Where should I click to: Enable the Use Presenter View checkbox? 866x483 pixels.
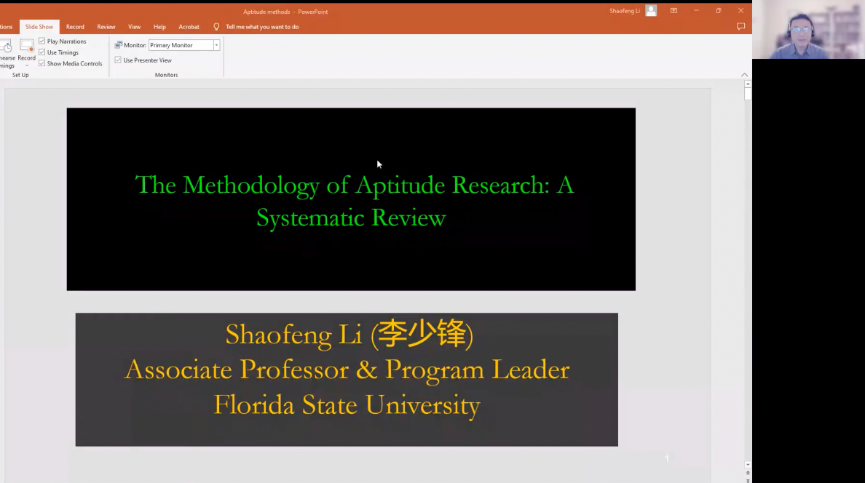pyautogui.click(x=118, y=60)
